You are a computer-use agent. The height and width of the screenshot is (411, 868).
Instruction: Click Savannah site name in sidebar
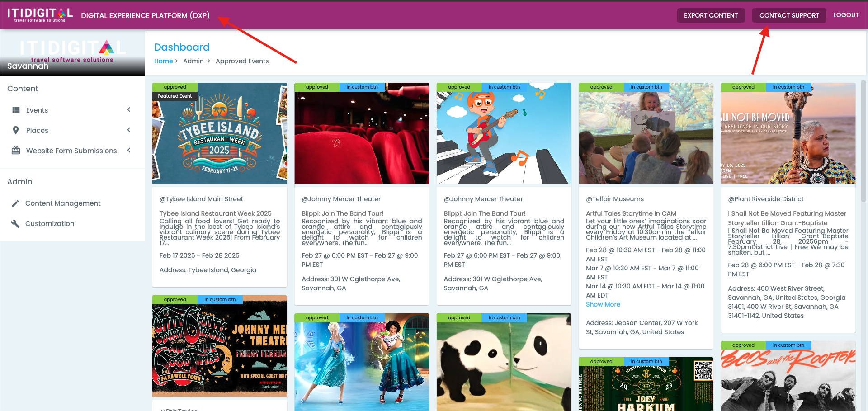pyautogui.click(x=28, y=66)
